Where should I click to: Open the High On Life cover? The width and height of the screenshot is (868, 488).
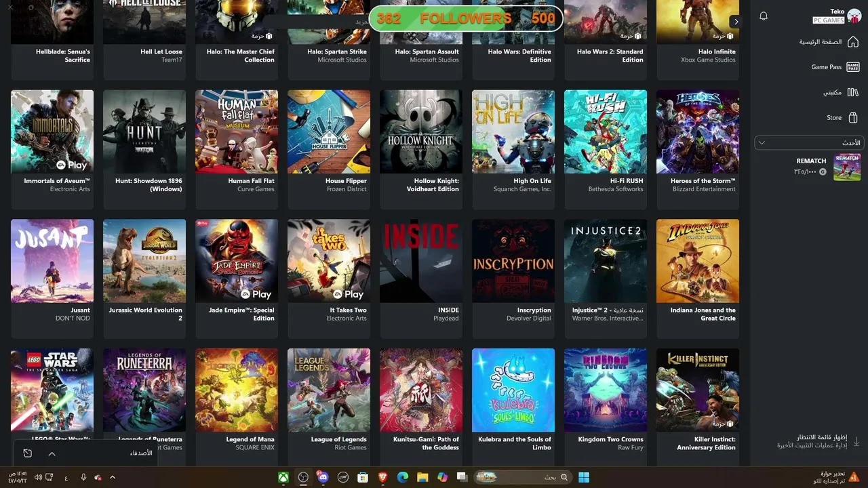(513, 131)
